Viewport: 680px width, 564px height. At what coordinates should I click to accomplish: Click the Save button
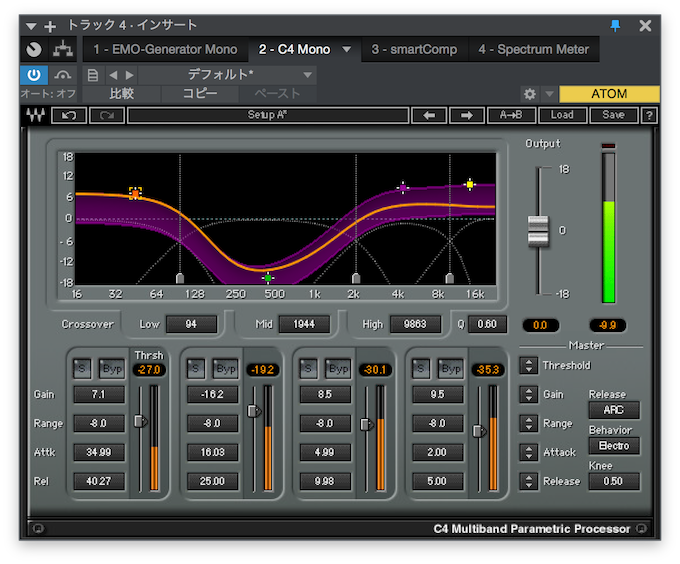pyautogui.click(x=613, y=115)
